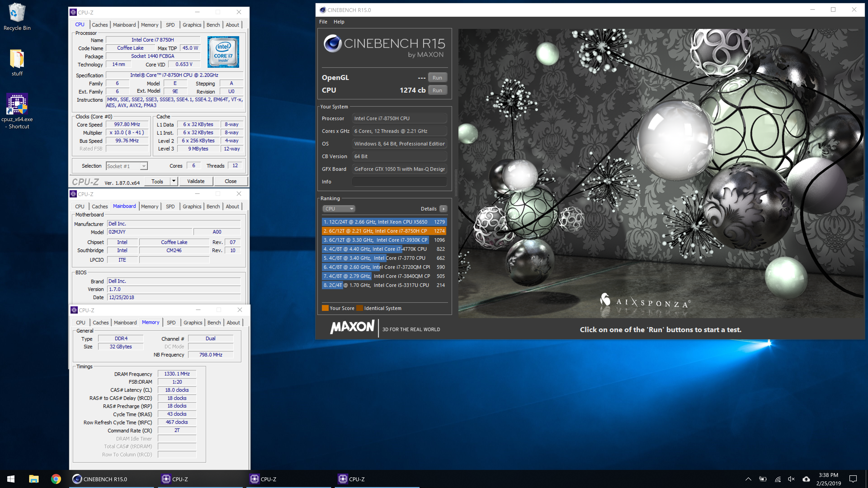Click the GFX Board GeForce GTX 1050 Ti field
Viewport: 868px width, 488px height.
[400, 169]
